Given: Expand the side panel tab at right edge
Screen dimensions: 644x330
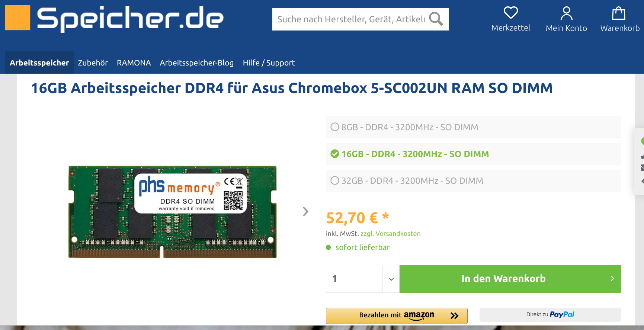Looking at the screenshot, I should point(640,161).
